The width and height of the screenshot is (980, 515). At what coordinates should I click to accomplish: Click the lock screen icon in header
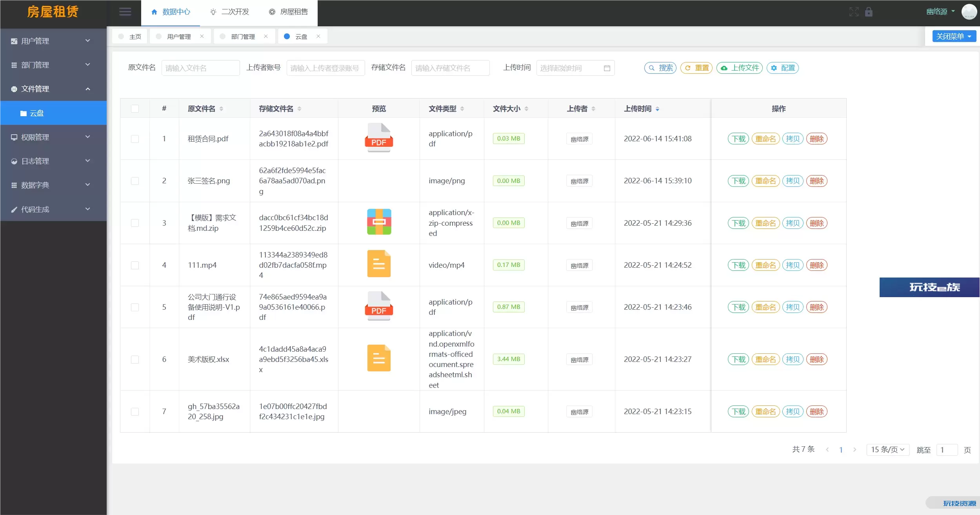coord(869,12)
